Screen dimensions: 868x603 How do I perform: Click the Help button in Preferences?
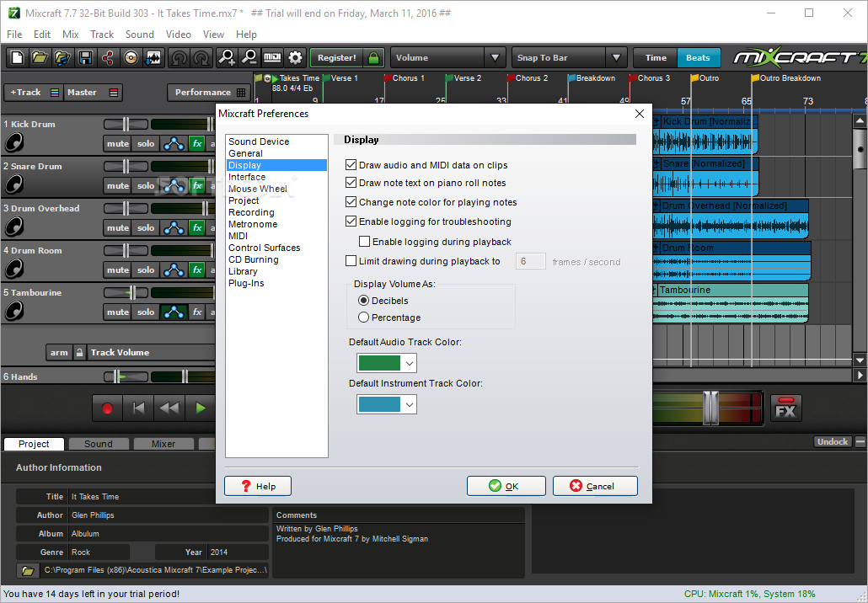[258, 486]
